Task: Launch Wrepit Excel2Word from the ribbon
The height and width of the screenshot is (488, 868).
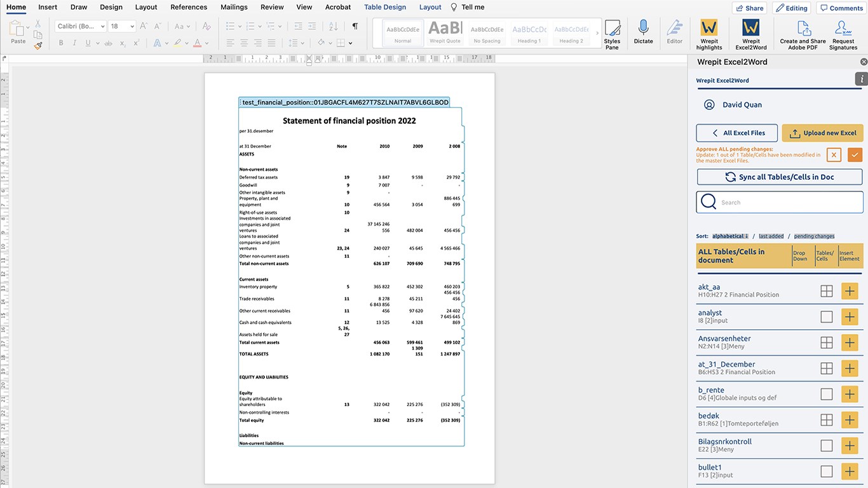Action: 750,35
